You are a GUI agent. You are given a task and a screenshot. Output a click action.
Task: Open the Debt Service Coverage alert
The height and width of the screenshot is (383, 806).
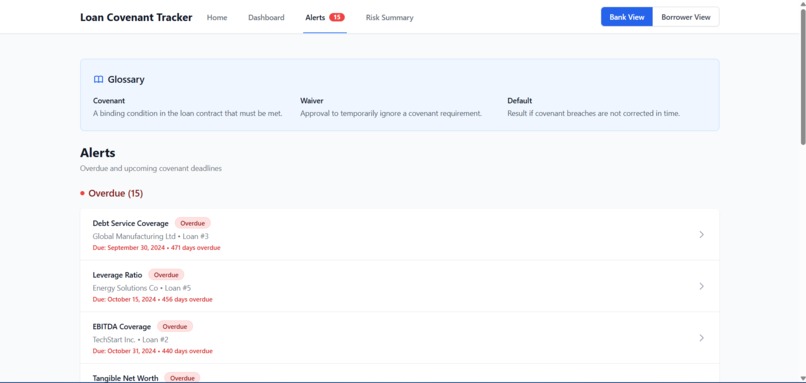[x=399, y=234]
